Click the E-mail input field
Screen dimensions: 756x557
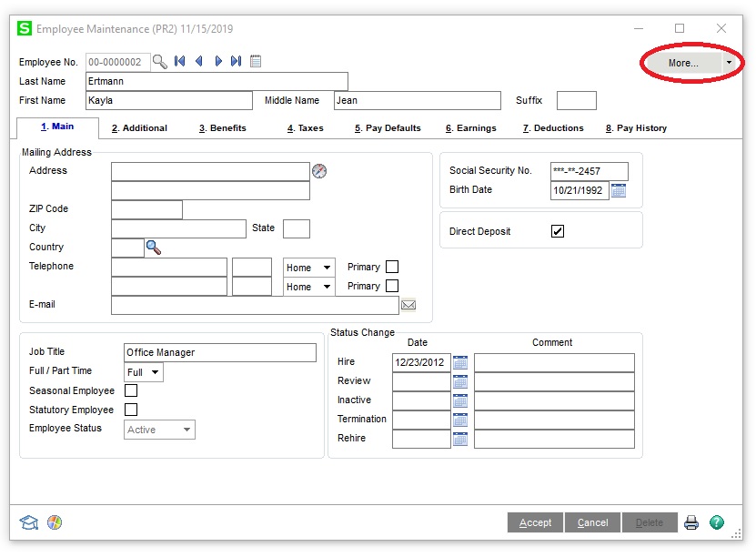pyautogui.click(x=255, y=305)
